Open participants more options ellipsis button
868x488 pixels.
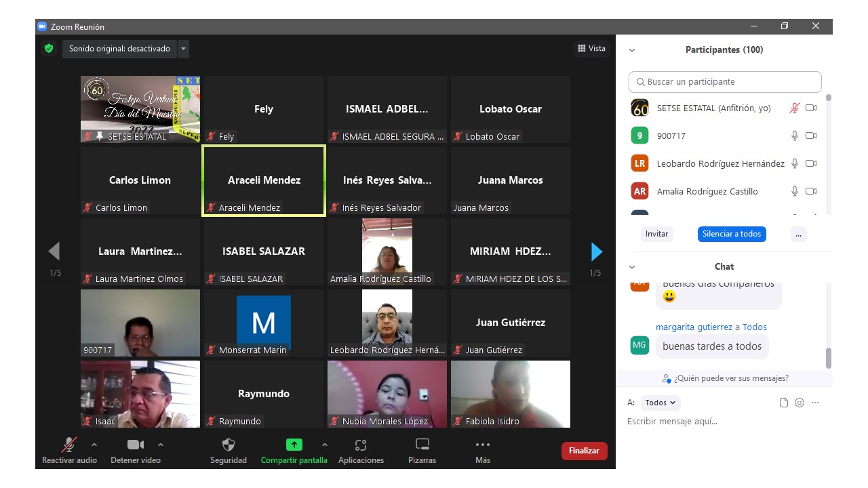(x=798, y=234)
